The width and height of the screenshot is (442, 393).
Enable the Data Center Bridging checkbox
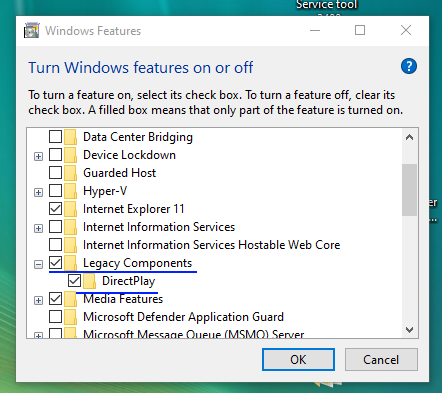(x=55, y=137)
